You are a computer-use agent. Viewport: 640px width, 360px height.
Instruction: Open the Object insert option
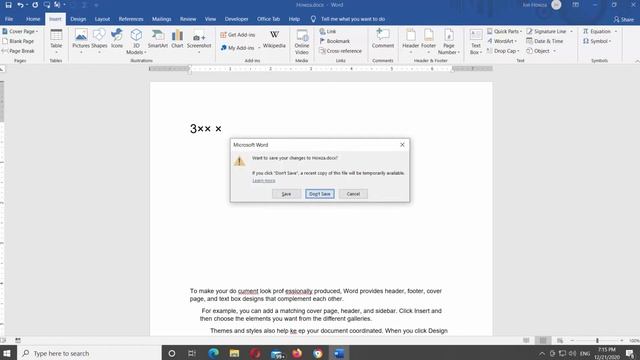(541, 51)
